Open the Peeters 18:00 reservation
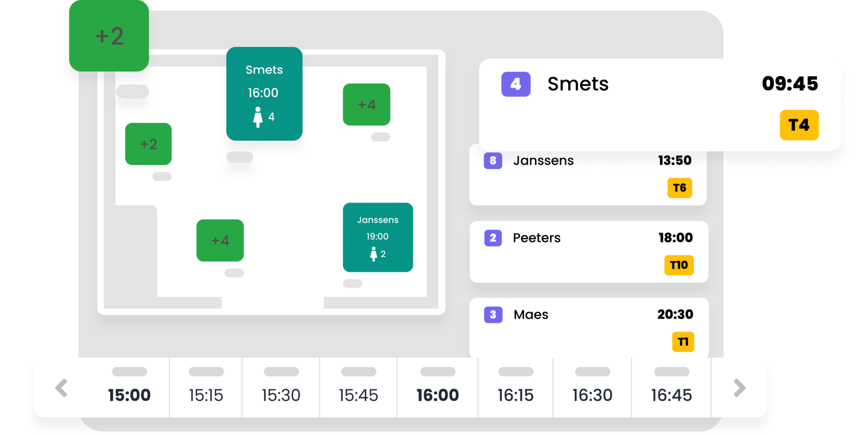The width and height of the screenshot is (868, 435). (588, 252)
